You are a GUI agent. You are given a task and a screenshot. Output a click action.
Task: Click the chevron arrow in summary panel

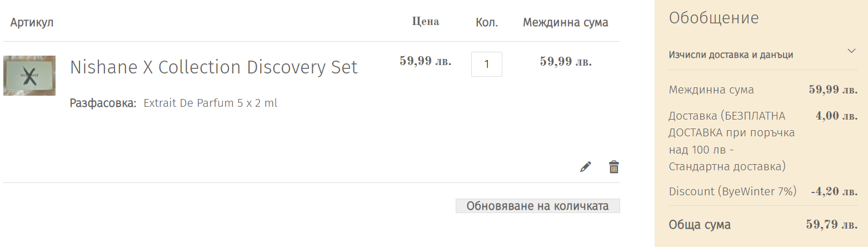851,51
